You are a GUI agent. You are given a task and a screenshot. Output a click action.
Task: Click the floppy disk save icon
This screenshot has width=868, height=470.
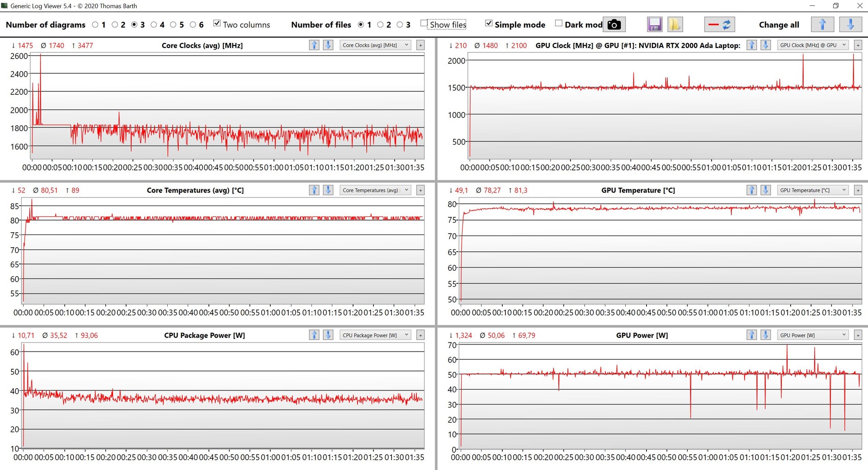654,24
